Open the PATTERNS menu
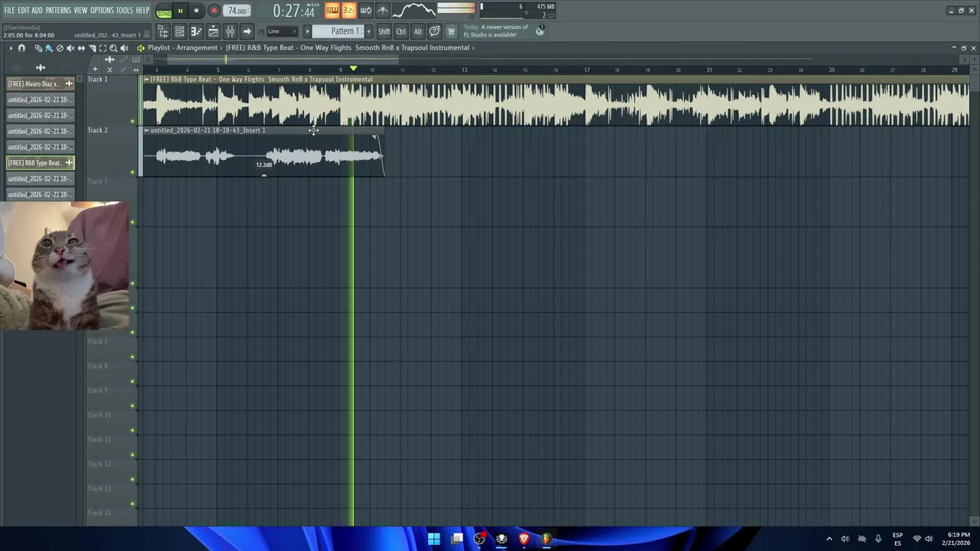 (x=58, y=11)
